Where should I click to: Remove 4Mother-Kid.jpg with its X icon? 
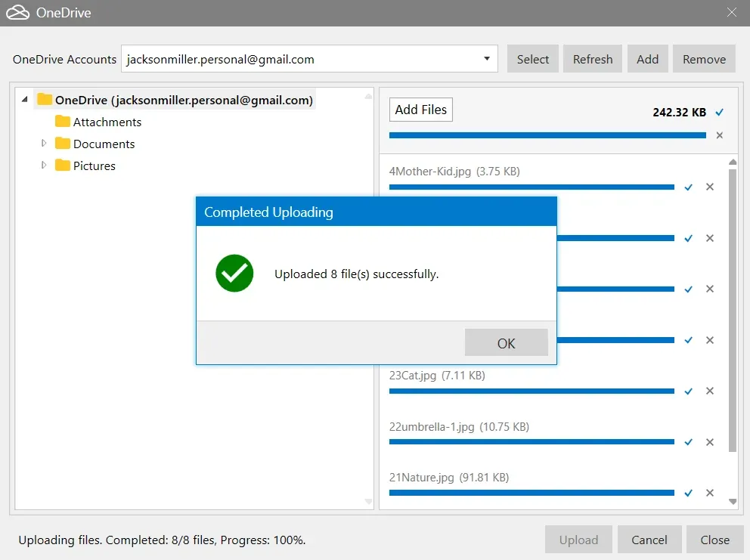(710, 187)
